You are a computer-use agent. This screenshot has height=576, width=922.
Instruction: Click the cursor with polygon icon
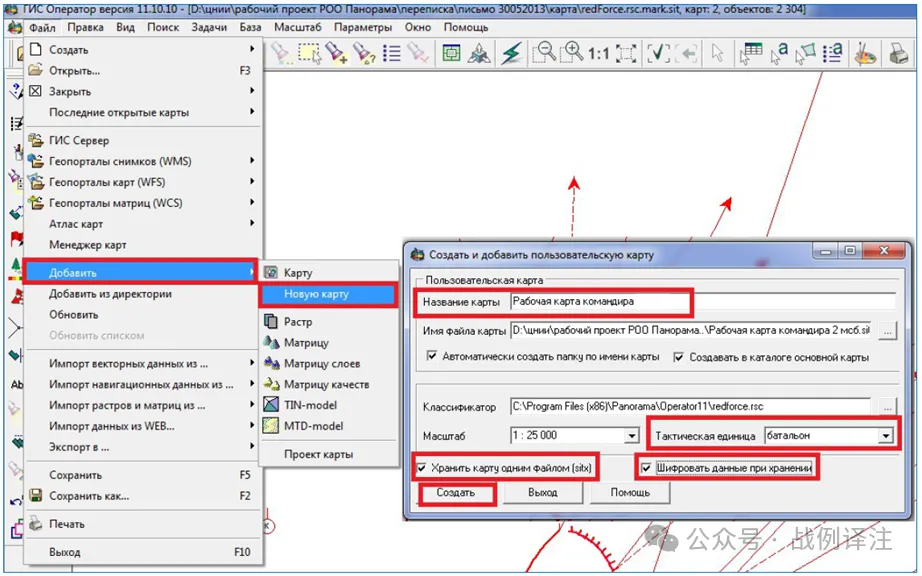pos(806,53)
